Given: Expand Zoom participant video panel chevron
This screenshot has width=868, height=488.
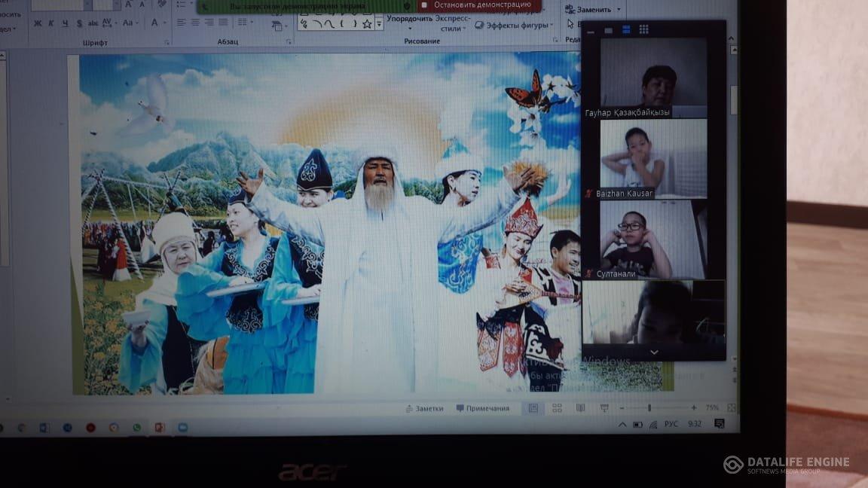Looking at the screenshot, I should (653, 352).
